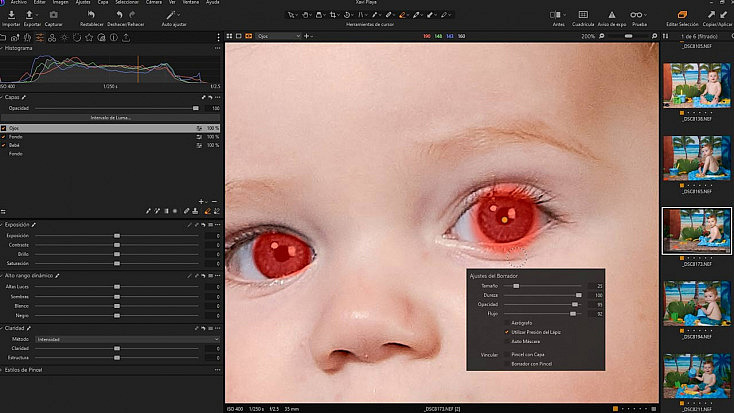
Task: Click the Capturar camera icon
Action: 53,15
